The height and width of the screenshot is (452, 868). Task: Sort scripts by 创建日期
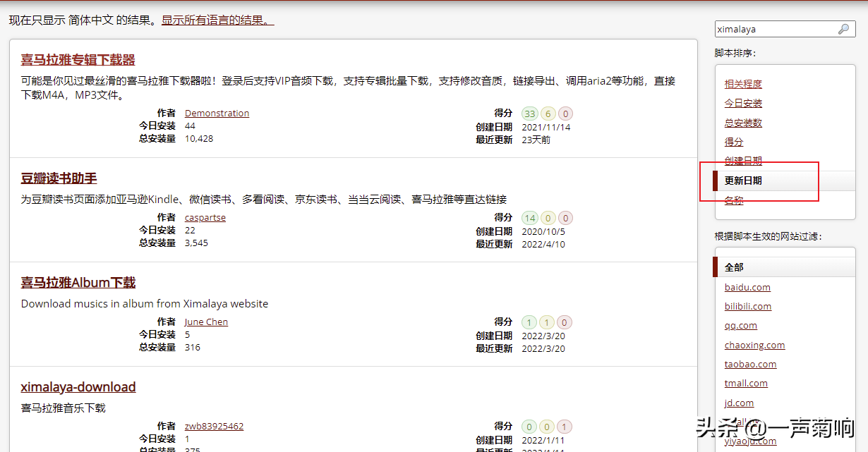(x=743, y=161)
